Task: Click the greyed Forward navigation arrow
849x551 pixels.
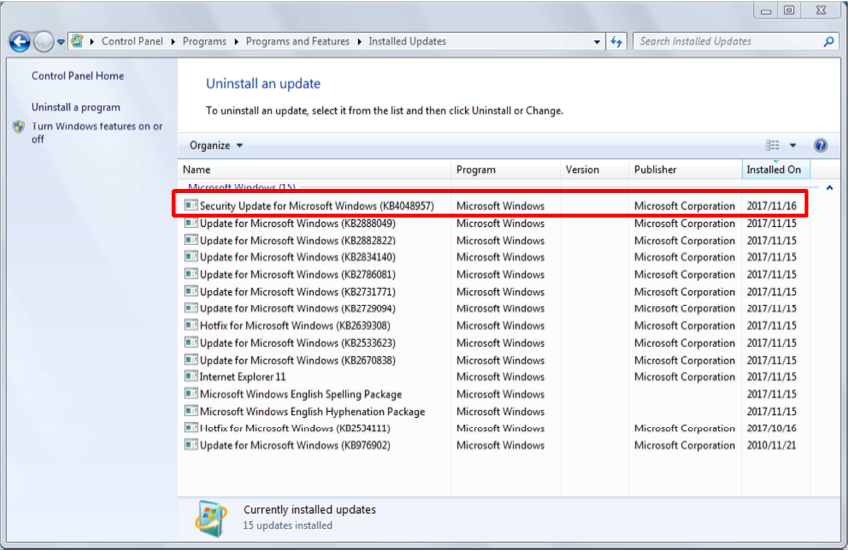Action: 44,41
